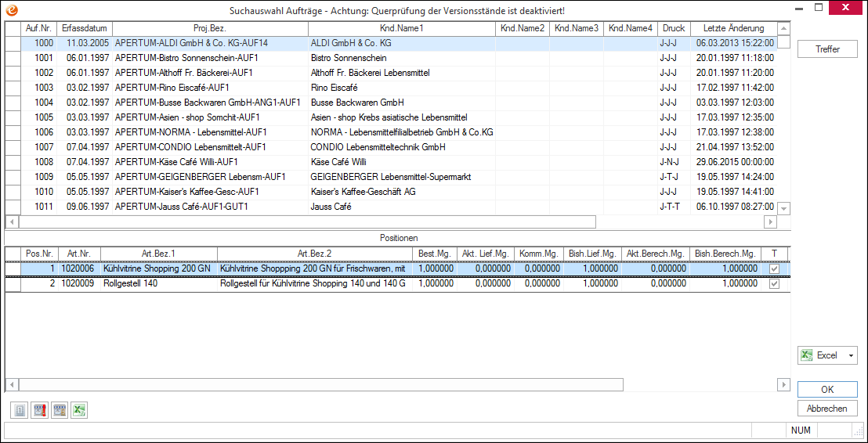Click the Best.Mg. column header
This screenshot has height=443, width=868.
point(435,254)
